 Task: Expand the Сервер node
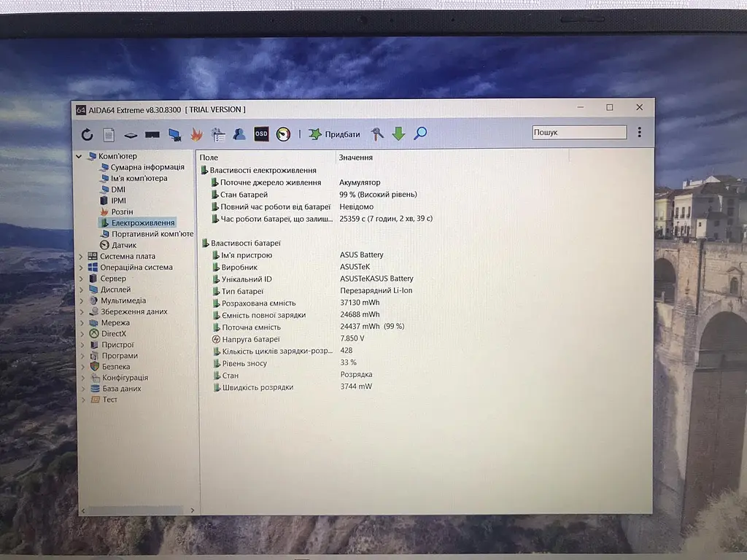81,279
